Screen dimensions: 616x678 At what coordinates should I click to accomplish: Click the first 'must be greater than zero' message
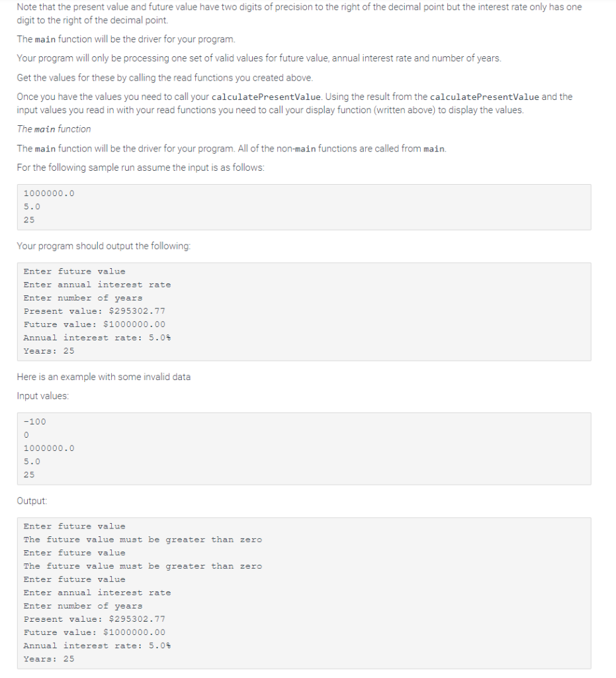click(142, 540)
